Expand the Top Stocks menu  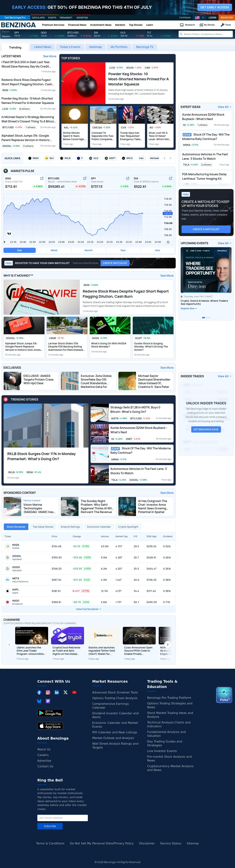pyautogui.click(x=136, y=25)
